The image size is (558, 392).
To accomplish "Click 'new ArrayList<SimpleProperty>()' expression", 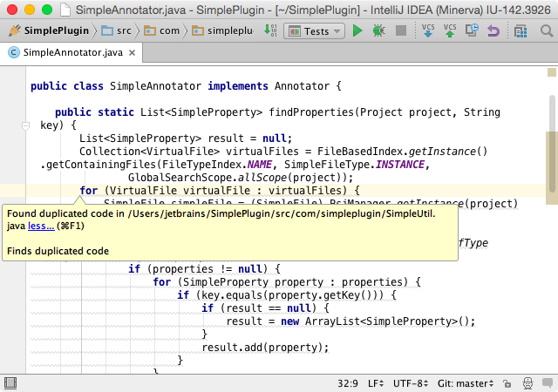I will pyautogui.click(x=375, y=321).
